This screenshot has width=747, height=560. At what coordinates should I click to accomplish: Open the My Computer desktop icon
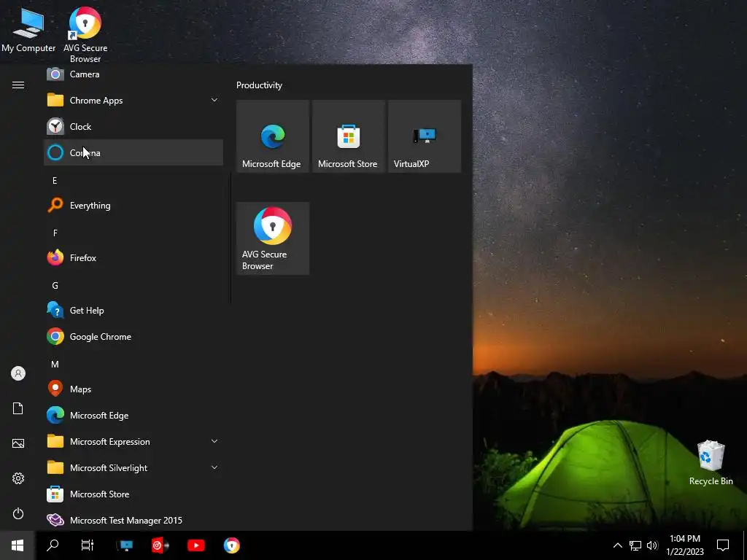pyautogui.click(x=28, y=30)
